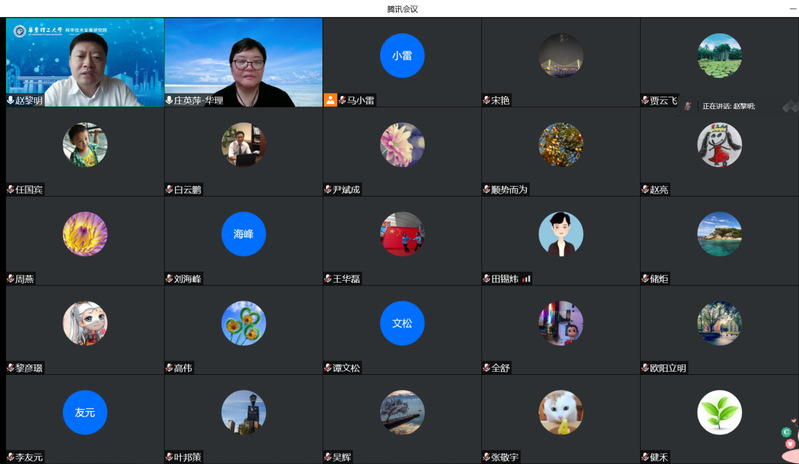Image resolution: width=799 pixels, height=464 pixels.
Task: Click the muted mic icon beside 李友元
Action: click(10, 457)
